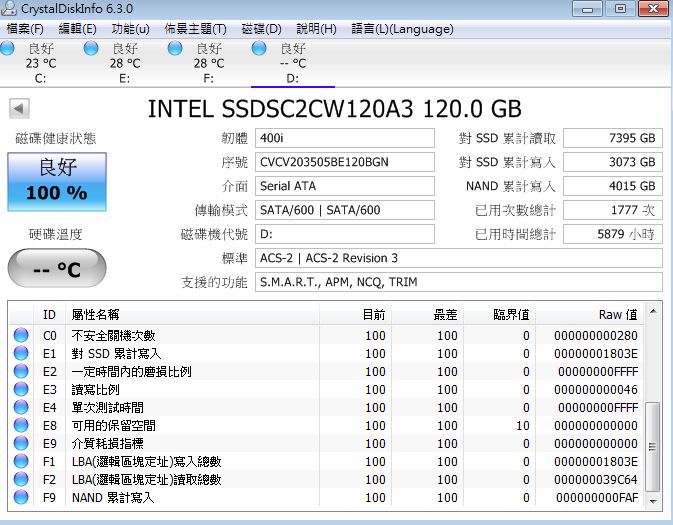The height and width of the screenshot is (525, 673).
Task: Click the SMART list scroll up arrow
Action: click(653, 311)
